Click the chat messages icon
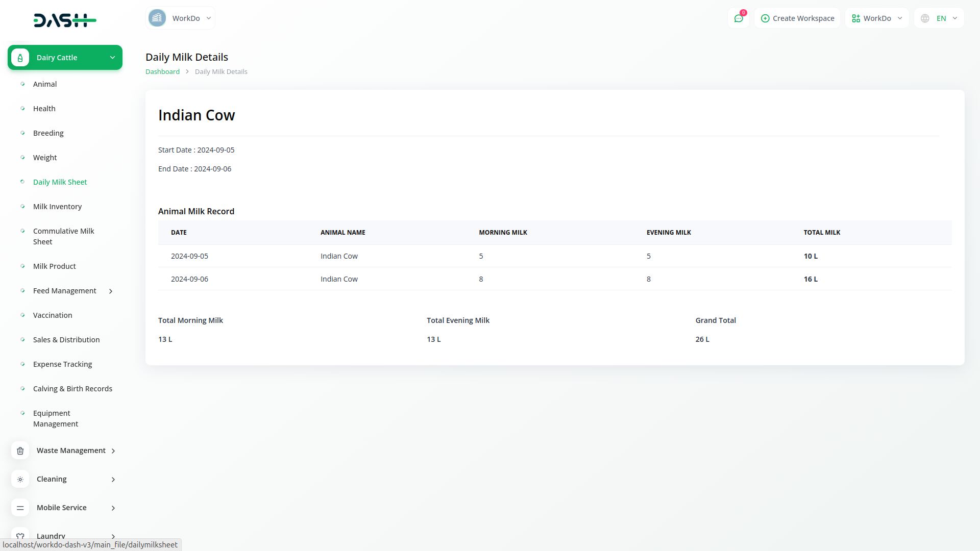Image resolution: width=980 pixels, height=551 pixels. pyautogui.click(x=738, y=18)
